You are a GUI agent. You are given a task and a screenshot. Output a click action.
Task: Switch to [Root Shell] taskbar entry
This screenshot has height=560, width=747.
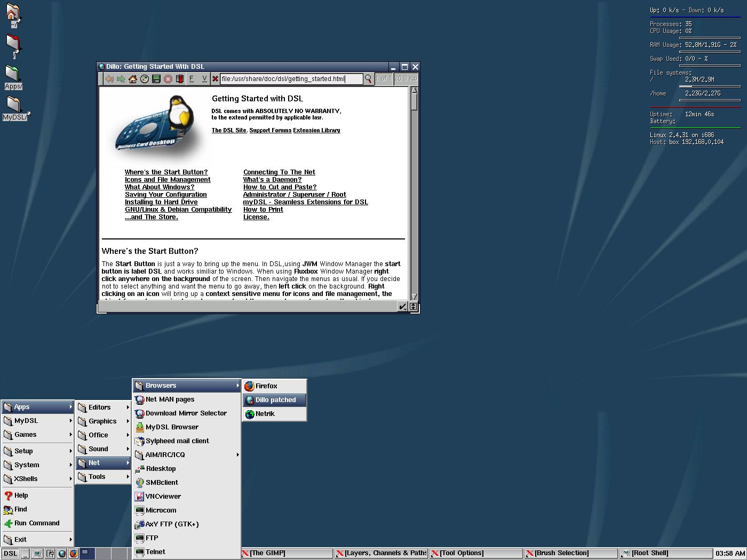pyautogui.click(x=666, y=554)
